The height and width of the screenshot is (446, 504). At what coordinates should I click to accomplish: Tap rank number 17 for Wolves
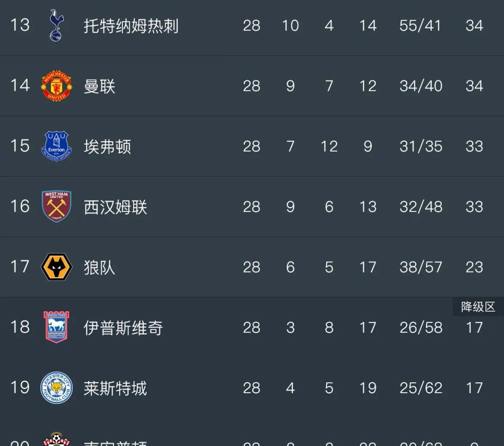(x=19, y=267)
